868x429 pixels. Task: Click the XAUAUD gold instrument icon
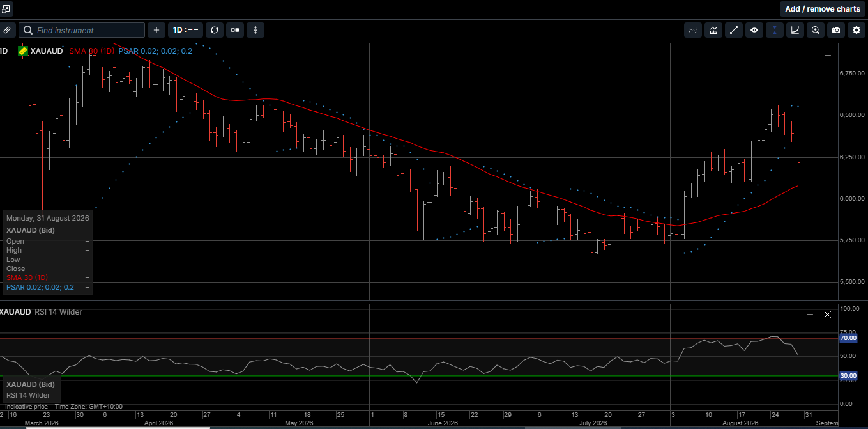(23, 51)
